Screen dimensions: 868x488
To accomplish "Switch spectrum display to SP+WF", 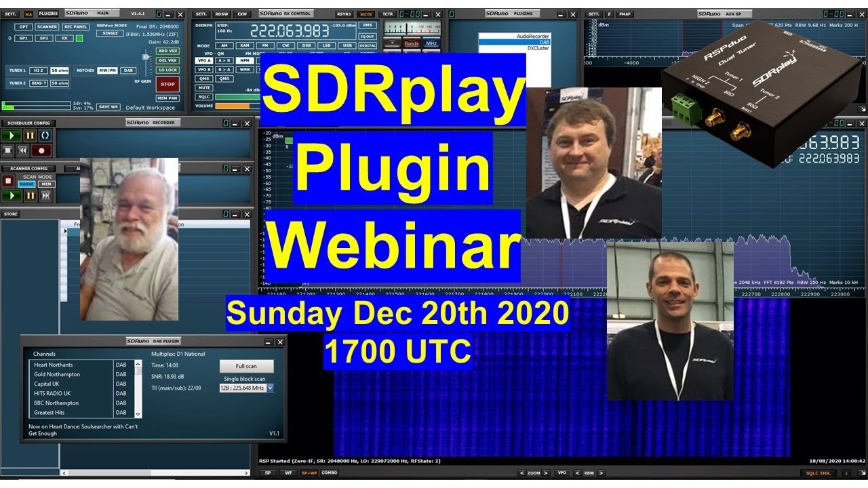I will (309, 472).
